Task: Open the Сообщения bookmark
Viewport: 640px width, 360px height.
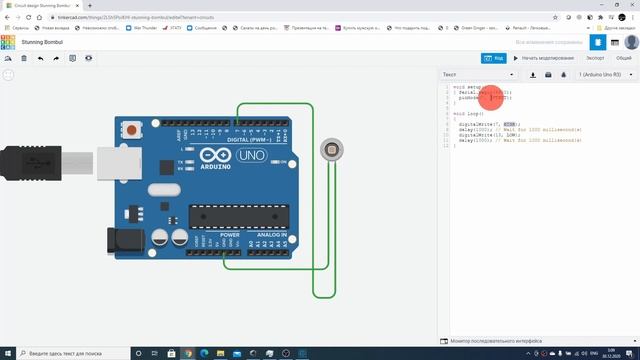Action: (x=202, y=28)
